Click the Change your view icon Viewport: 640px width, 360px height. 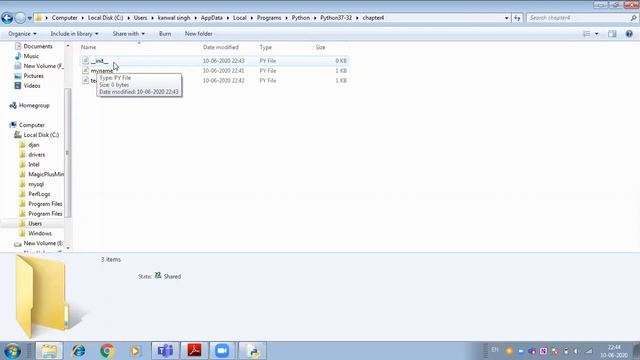(x=587, y=34)
